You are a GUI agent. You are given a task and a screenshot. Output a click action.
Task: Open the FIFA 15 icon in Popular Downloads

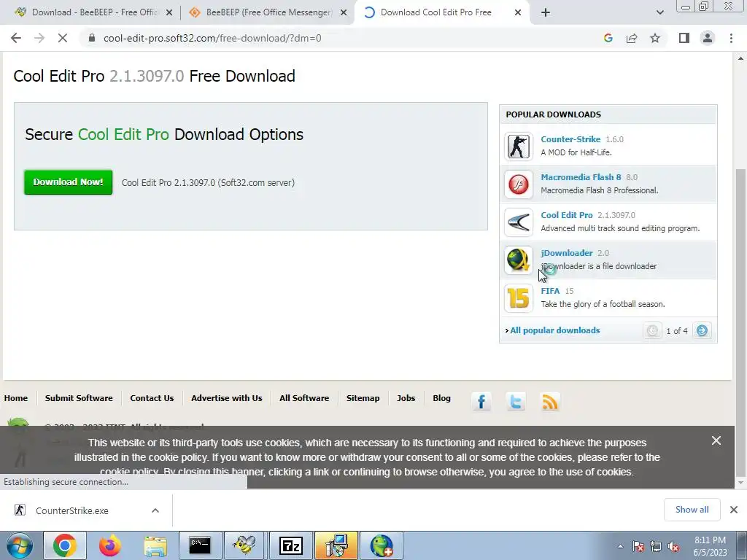click(x=519, y=297)
